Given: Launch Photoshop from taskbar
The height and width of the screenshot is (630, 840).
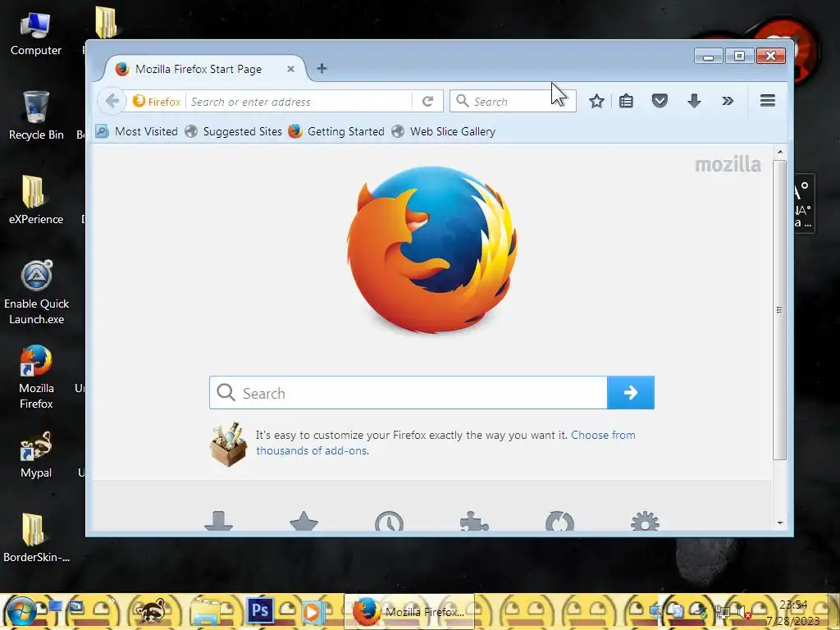Looking at the screenshot, I should pos(260,610).
